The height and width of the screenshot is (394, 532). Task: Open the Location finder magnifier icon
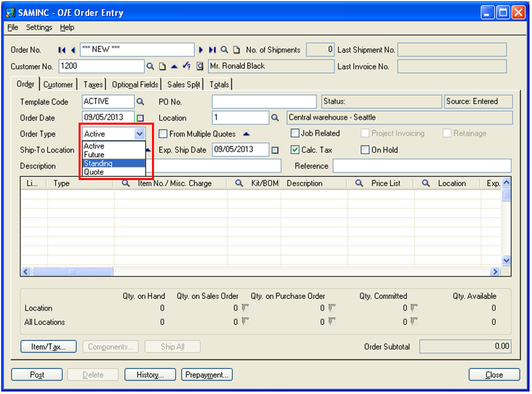coord(275,117)
